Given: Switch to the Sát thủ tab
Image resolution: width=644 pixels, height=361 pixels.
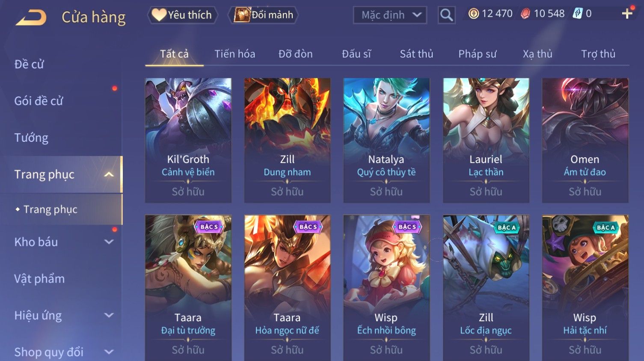Looking at the screenshot, I should pos(416,54).
